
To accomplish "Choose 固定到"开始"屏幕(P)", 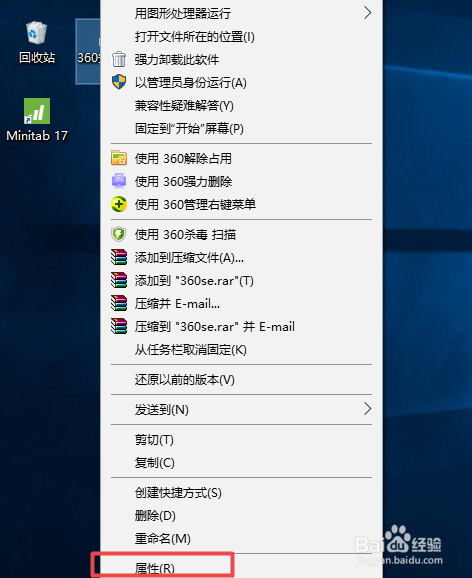I will tap(242, 128).
